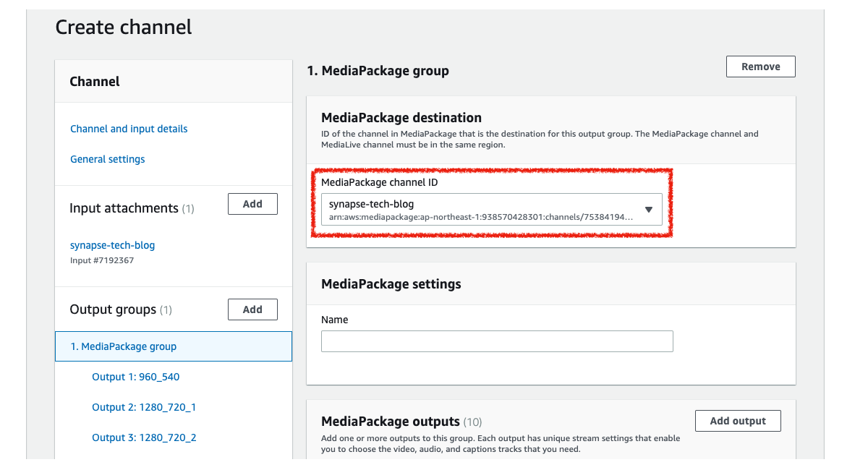This screenshot has height=470, width=868.
Task: Open Channel and input details link
Action: (x=129, y=129)
